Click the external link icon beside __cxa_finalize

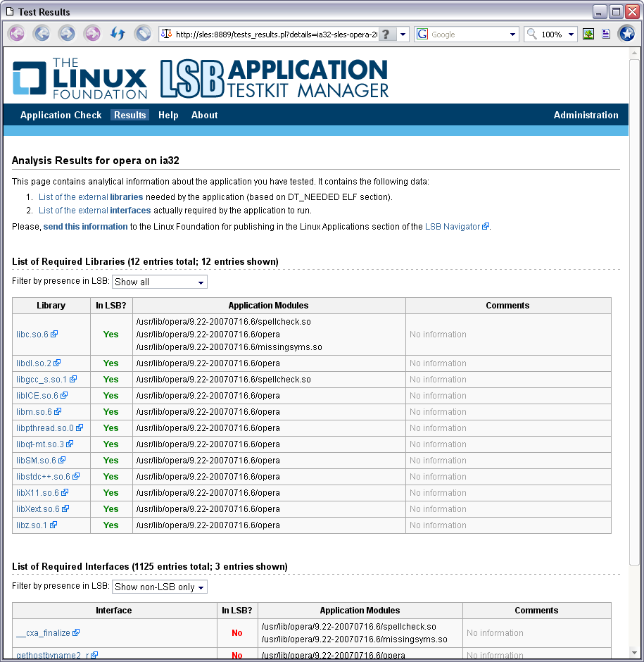(76, 632)
